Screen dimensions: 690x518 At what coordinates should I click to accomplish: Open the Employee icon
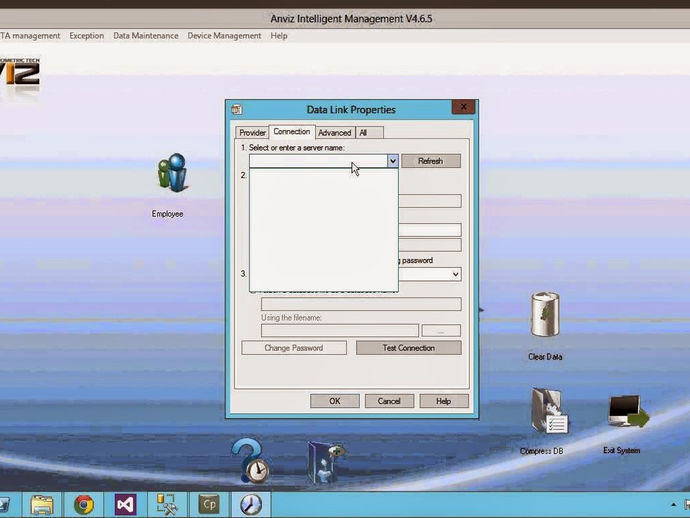coord(172,173)
